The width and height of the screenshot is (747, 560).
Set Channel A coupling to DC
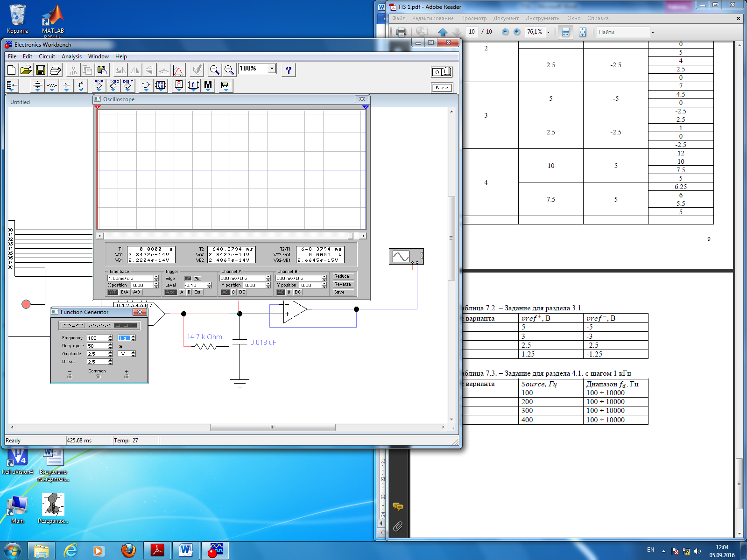[242, 292]
